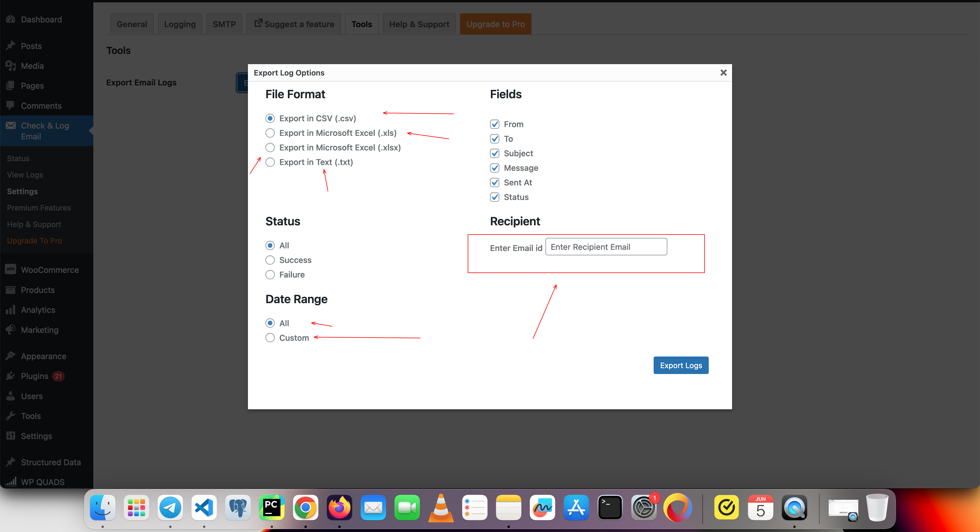Select the All radio under Status
Screen dimensions: 980x532
coord(270,245)
